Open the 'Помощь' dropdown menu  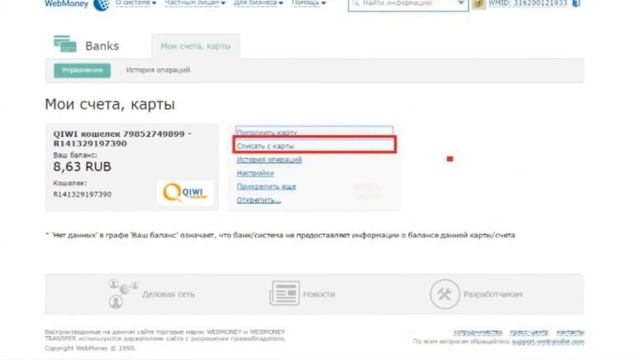pos(309,3)
